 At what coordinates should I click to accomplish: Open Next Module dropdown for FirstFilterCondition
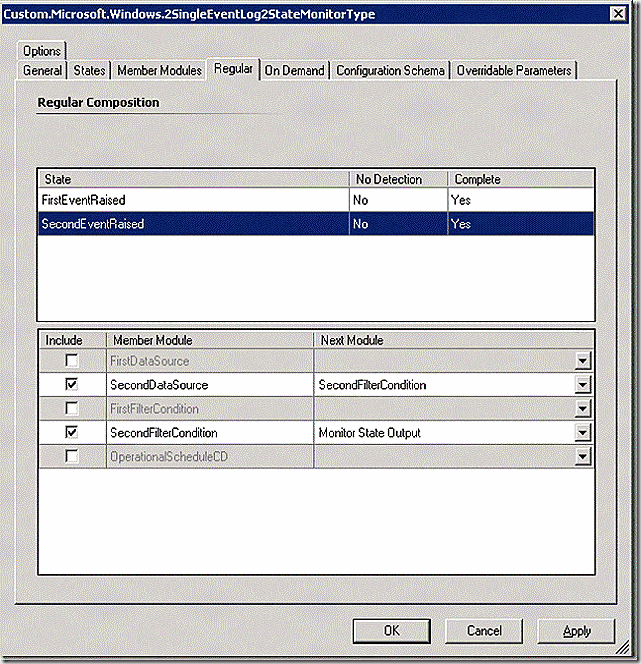[x=583, y=409]
